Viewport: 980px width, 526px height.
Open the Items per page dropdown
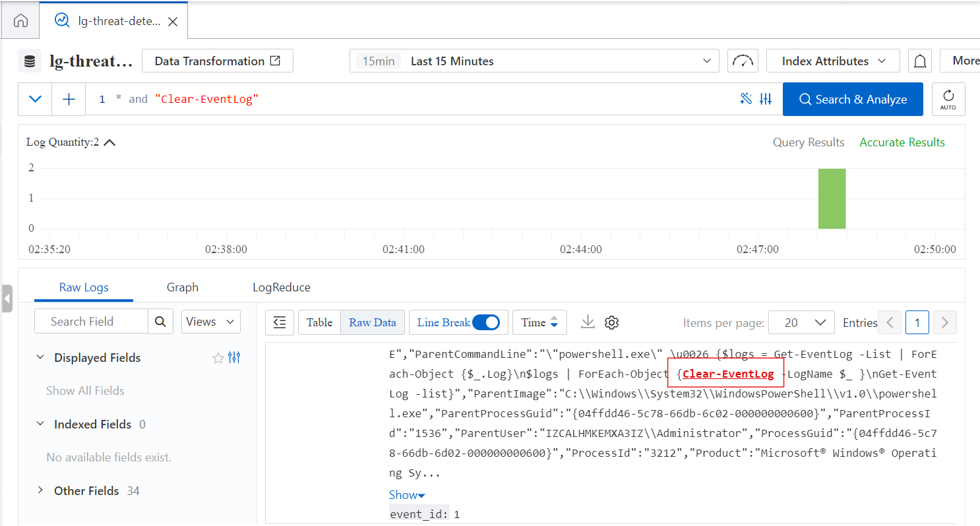(801, 322)
